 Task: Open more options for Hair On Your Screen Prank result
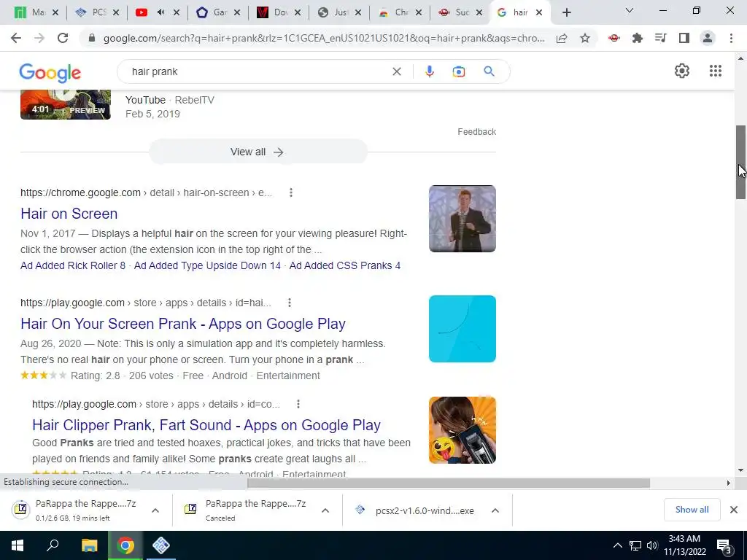click(x=289, y=303)
